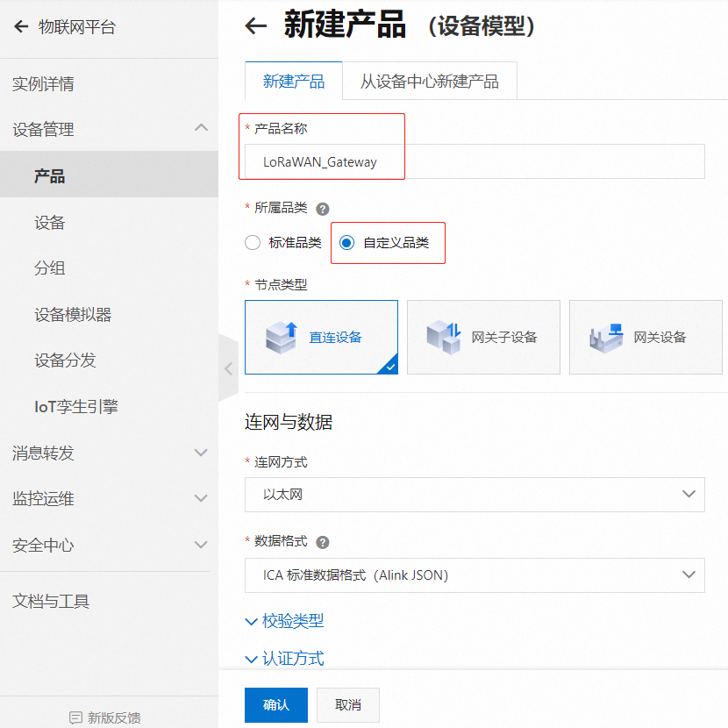Screen dimensions: 728x728
Task: Click the 直连设备 cube icon
Action: (x=282, y=338)
